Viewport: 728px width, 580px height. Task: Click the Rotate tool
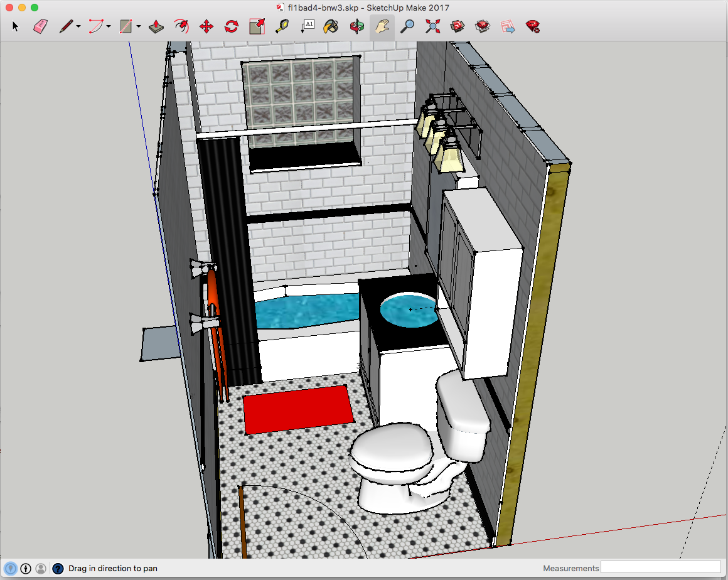231,26
